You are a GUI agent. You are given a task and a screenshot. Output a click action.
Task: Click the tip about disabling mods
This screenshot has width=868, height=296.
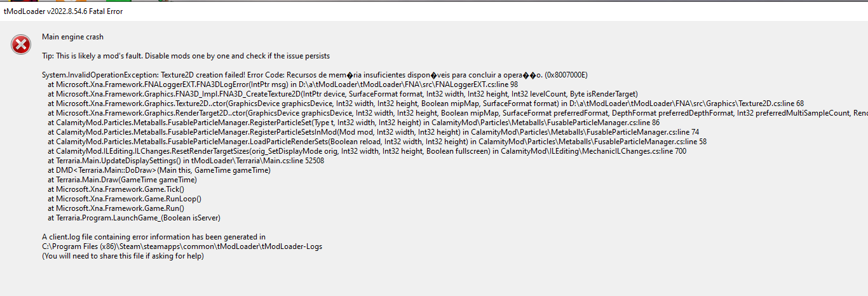(186, 56)
